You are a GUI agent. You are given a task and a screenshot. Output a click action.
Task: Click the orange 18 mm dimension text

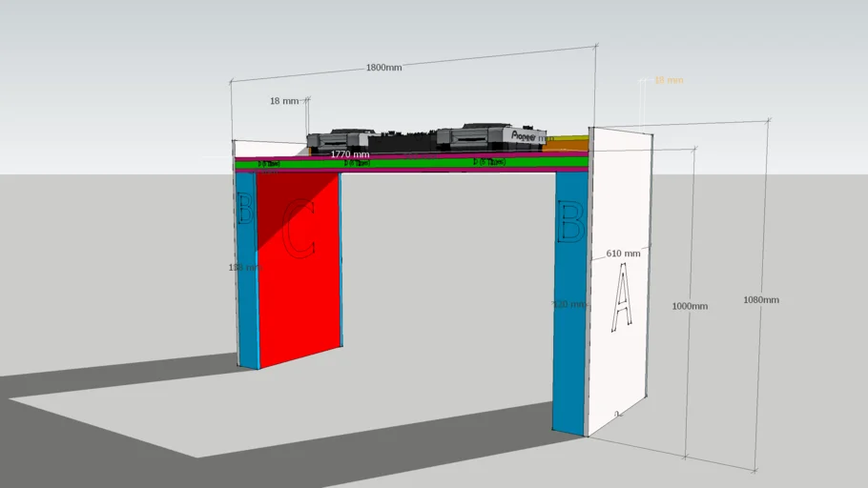click(x=668, y=80)
